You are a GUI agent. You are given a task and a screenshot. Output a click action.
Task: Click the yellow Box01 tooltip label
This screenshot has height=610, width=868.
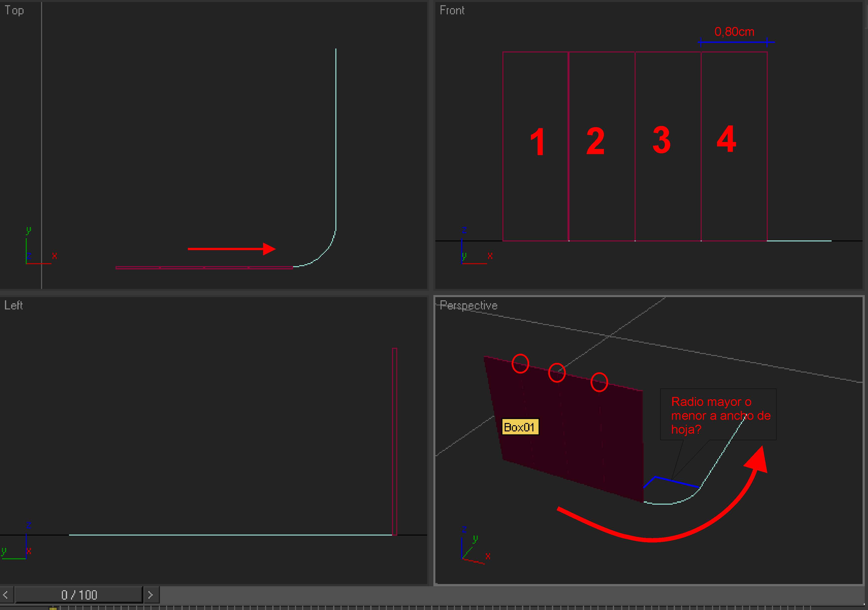pyautogui.click(x=520, y=427)
